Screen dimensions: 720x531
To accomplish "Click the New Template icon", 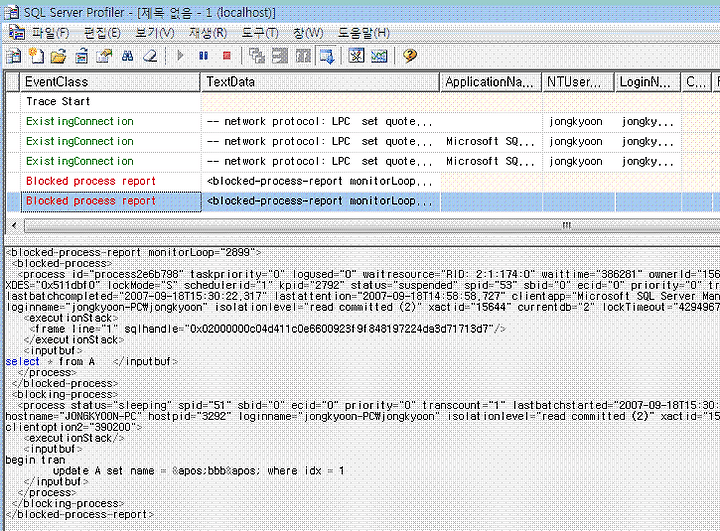I will (36, 56).
